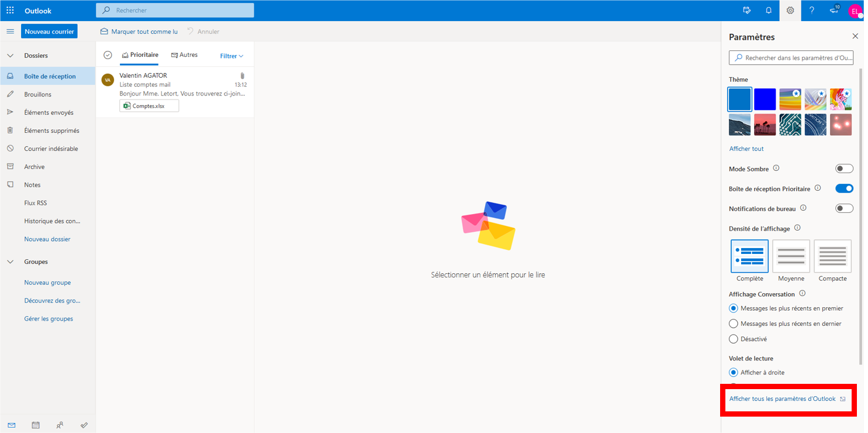The height and width of the screenshot is (433, 868).
Task: Toggle Mode Sombre switch
Action: pos(844,169)
